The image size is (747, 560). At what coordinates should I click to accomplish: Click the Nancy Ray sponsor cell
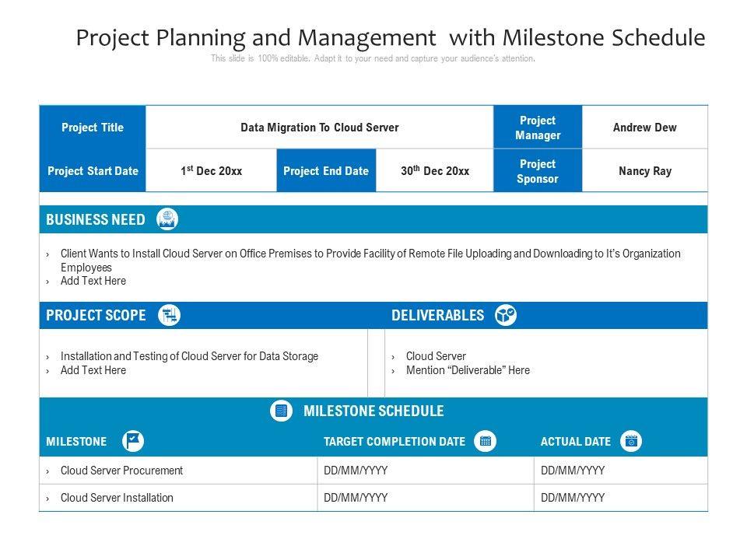point(644,171)
